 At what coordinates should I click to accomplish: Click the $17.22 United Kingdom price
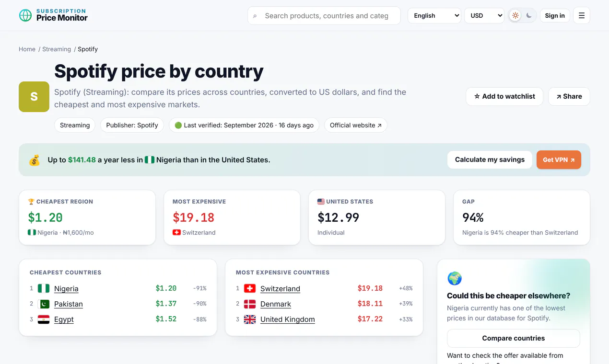click(x=370, y=319)
